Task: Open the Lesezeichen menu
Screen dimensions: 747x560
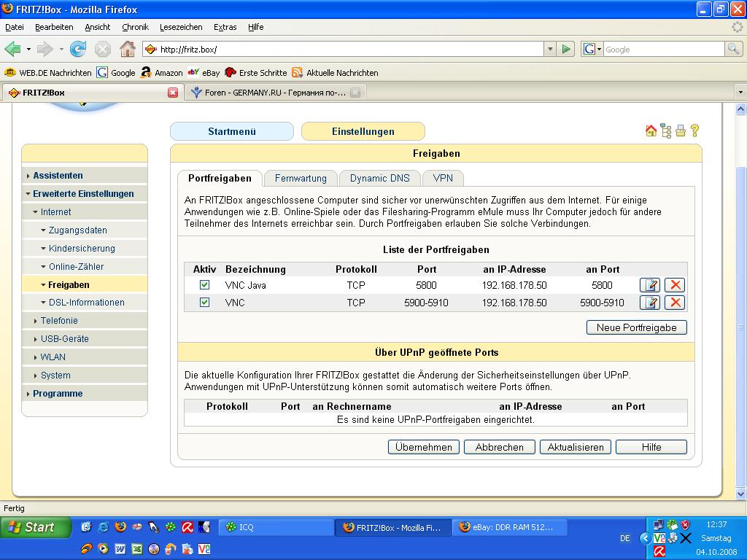Action: (x=181, y=27)
